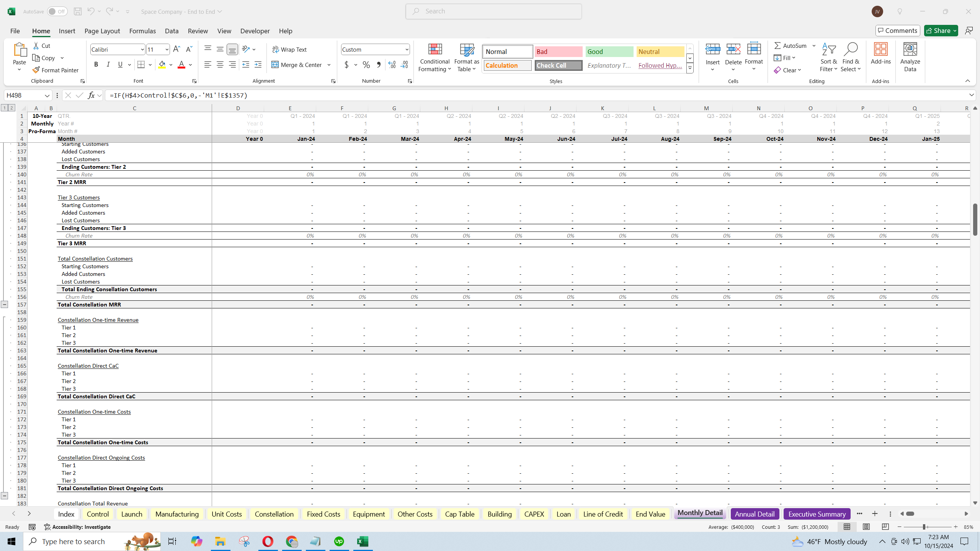Switch to the Cap Table sheet
Viewport: 980px width, 551px height.
click(x=460, y=514)
